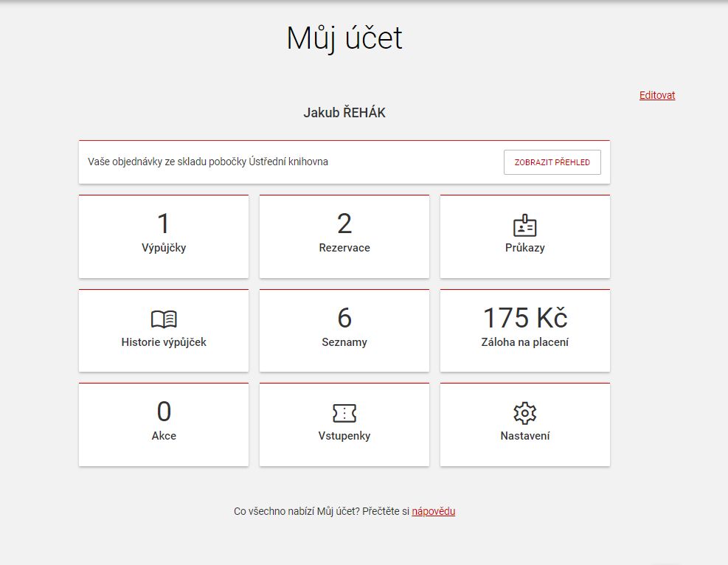Open the Akce label
Screen dimensions: 728x565
coord(164,436)
